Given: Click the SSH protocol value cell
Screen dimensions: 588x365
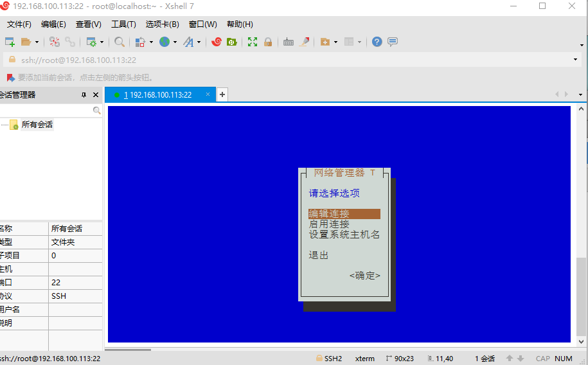Looking at the screenshot, I should [75, 296].
